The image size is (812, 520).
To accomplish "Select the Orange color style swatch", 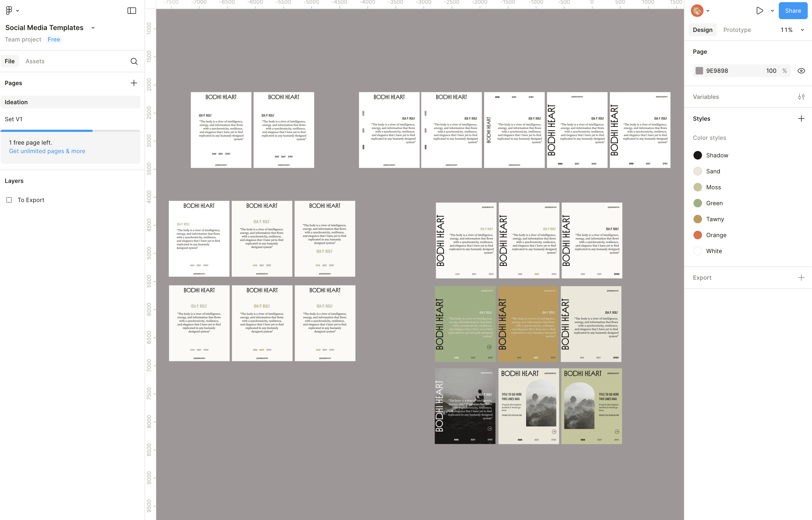I will [x=697, y=235].
